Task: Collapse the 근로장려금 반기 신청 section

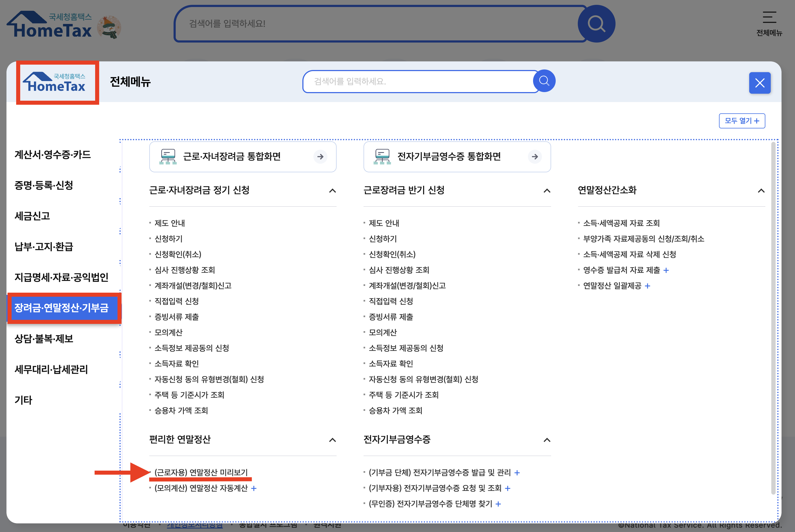Action: coord(547,191)
